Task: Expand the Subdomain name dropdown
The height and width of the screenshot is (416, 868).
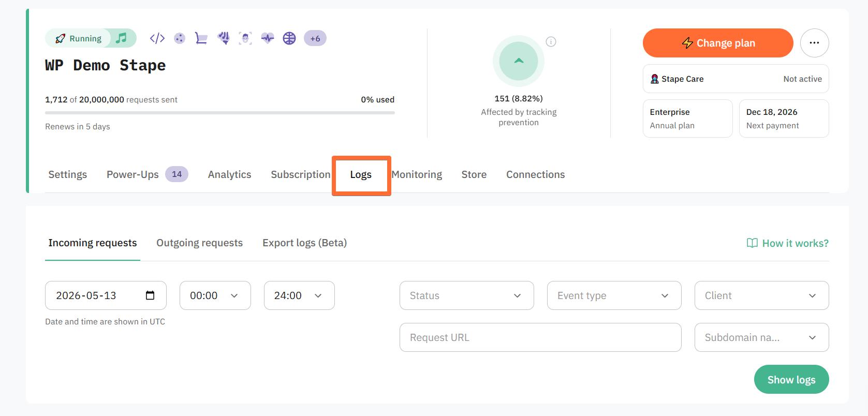Action: pyautogui.click(x=762, y=337)
